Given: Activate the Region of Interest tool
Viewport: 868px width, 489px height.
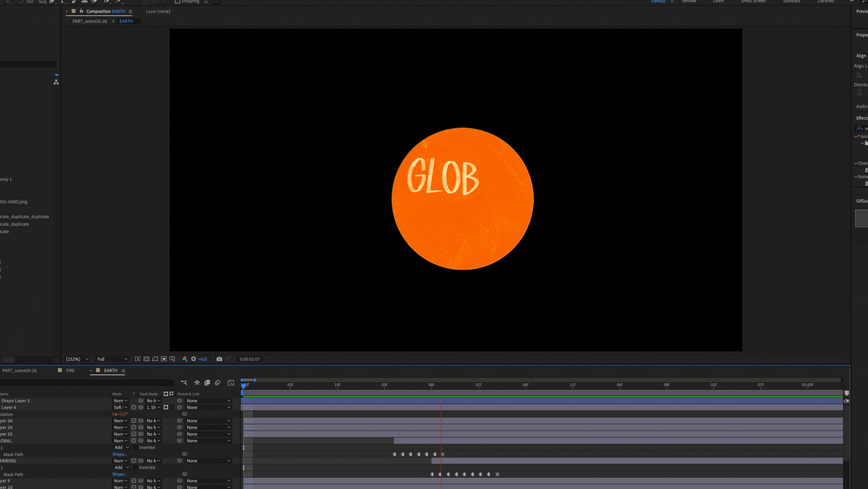Looking at the screenshot, I should click(164, 359).
